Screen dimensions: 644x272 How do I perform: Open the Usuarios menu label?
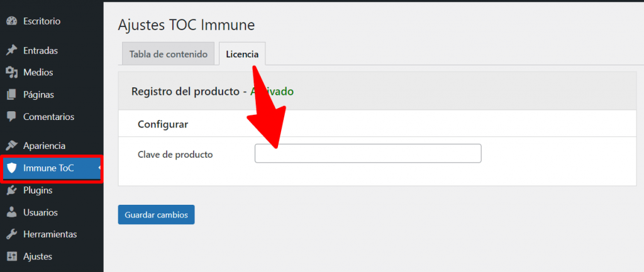(x=40, y=212)
